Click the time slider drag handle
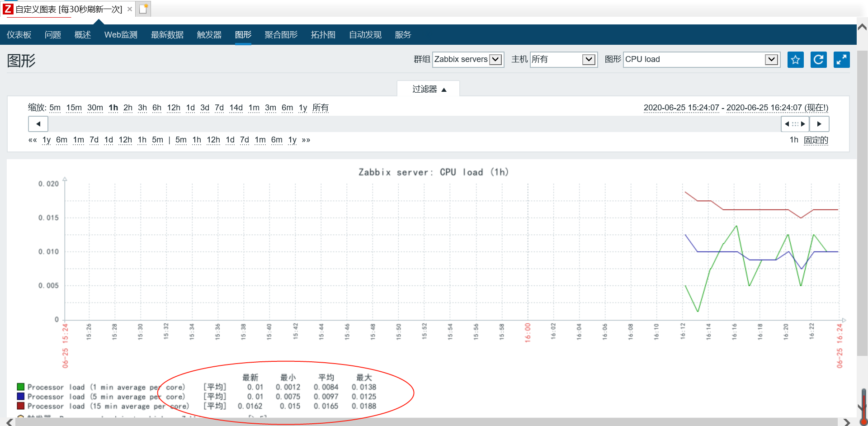This screenshot has height=426, width=868. coord(795,124)
